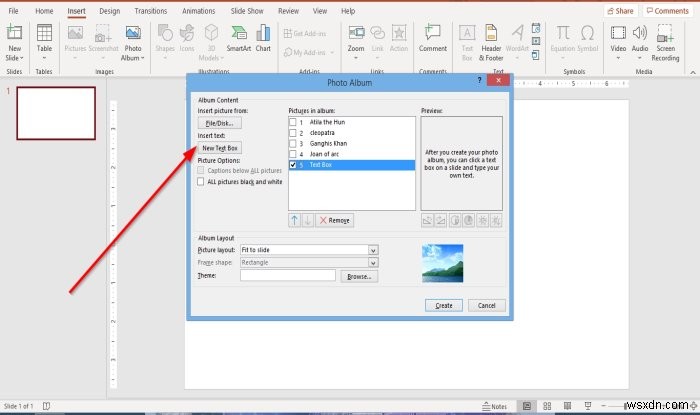
Task: Insert a Chart from the ribbon
Action: tap(263, 33)
